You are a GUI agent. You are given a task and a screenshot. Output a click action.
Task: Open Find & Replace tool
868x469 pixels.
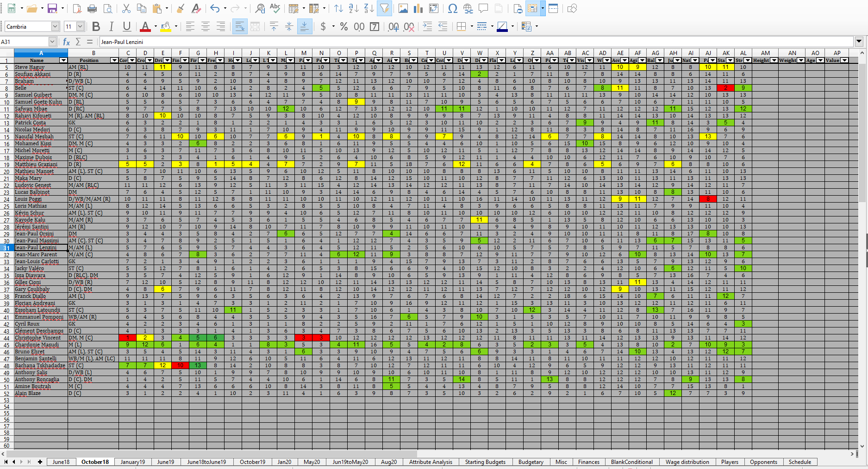[x=260, y=8]
